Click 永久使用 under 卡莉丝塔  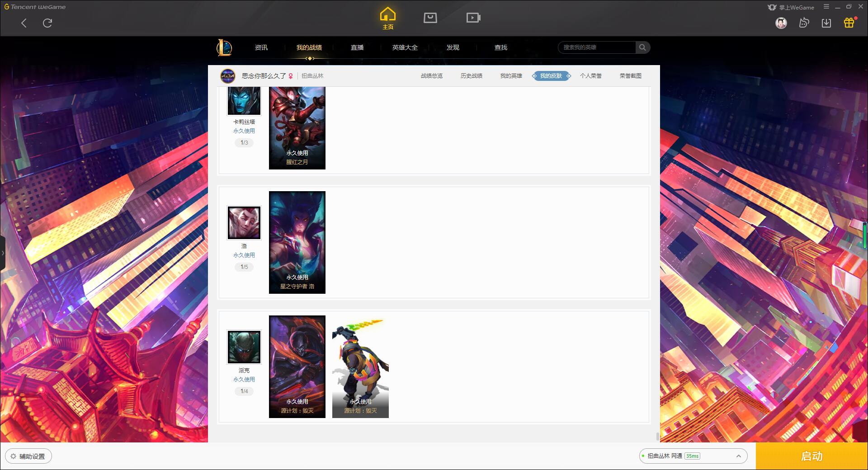pyautogui.click(x=244, y=131)
